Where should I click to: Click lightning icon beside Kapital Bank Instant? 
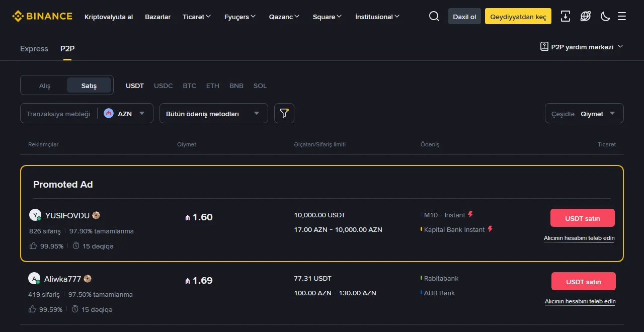click(491, 229)
